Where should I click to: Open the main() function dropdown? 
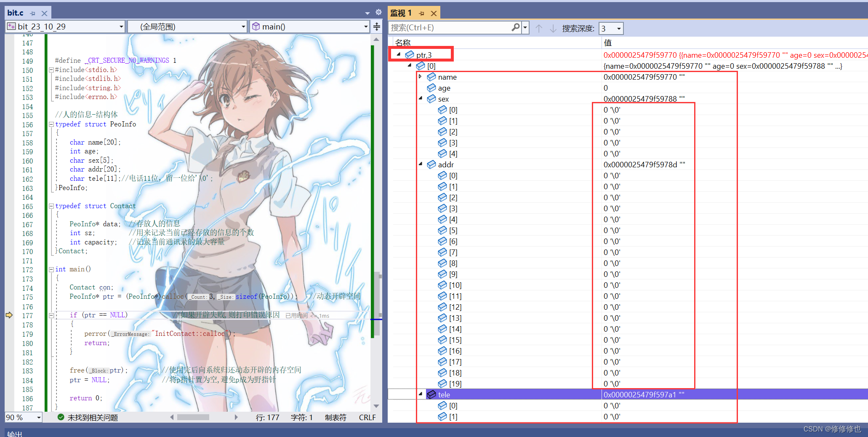click(309, 27)
